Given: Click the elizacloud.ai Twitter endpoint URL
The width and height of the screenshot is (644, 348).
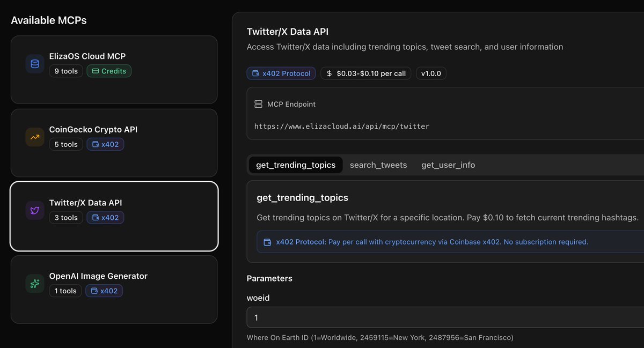Looking at the screenshot, I should click(x=342, y=126).
